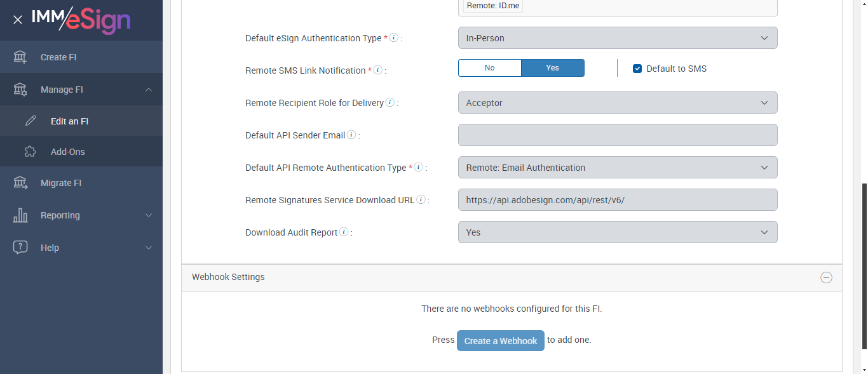The width and height of the screenshot is (868, 374).
Task: Click info icon for Remote Recipient Role for Delivery
Action: tap(390, 103)
